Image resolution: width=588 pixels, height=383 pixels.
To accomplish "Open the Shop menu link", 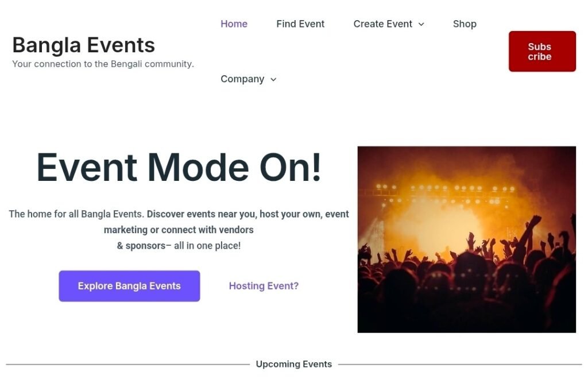I will 465,24.
